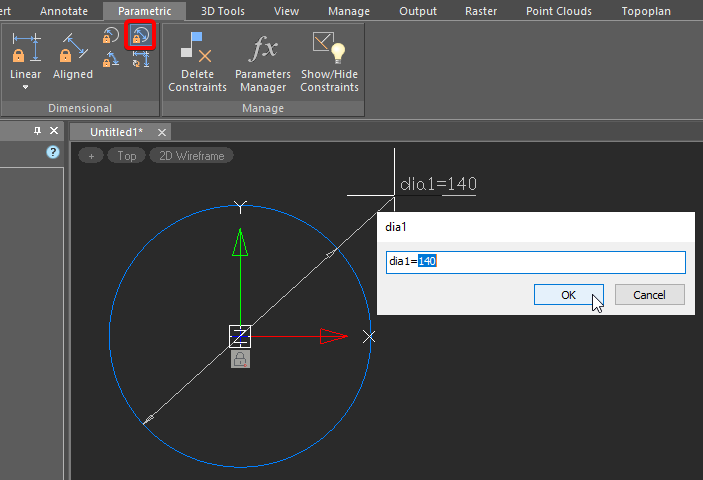Click the dia1=140 input field

click(535, 261)
